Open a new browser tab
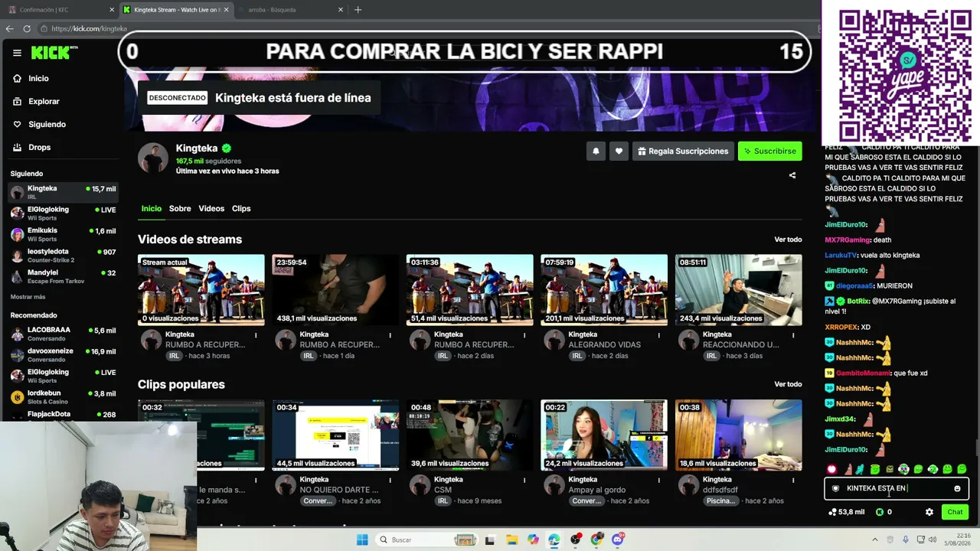This screenshot has width=980, height=551. point(358,10)
